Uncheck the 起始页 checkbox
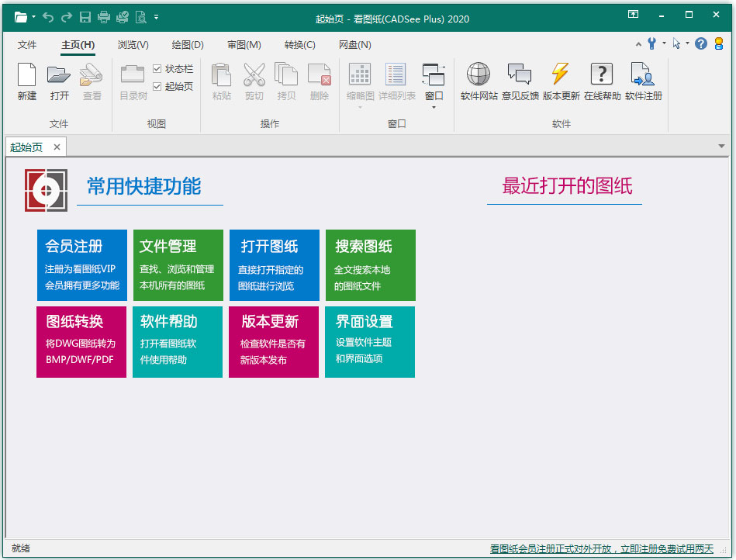 (157, 86)
